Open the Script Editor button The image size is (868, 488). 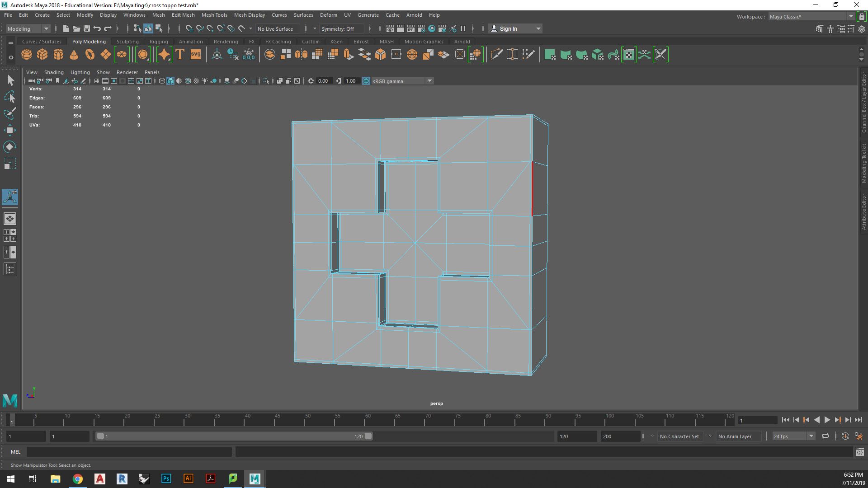coord(860,452)
